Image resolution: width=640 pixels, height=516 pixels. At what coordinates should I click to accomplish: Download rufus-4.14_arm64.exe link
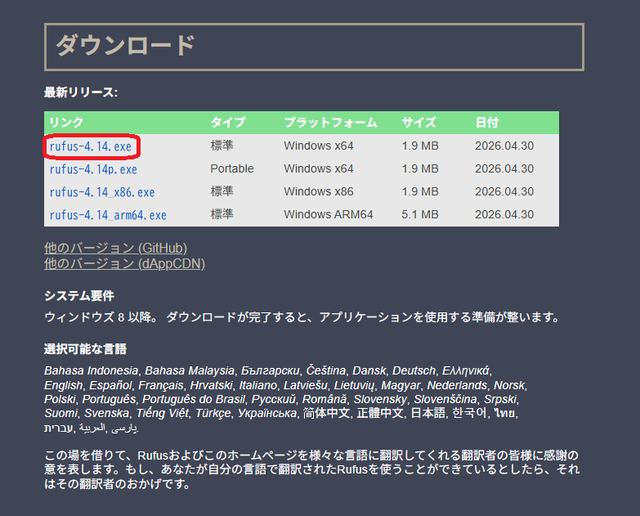click(x=108, y=215)
